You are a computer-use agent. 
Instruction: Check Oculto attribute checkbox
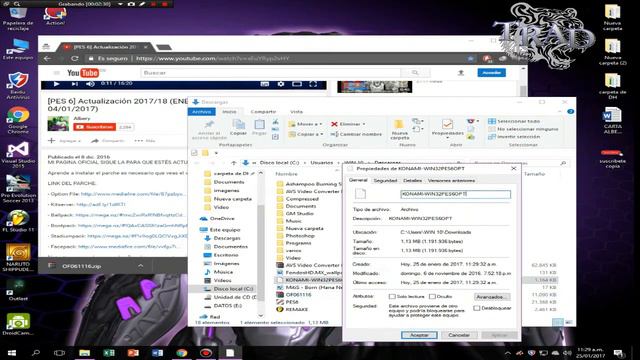click(432, 297)
